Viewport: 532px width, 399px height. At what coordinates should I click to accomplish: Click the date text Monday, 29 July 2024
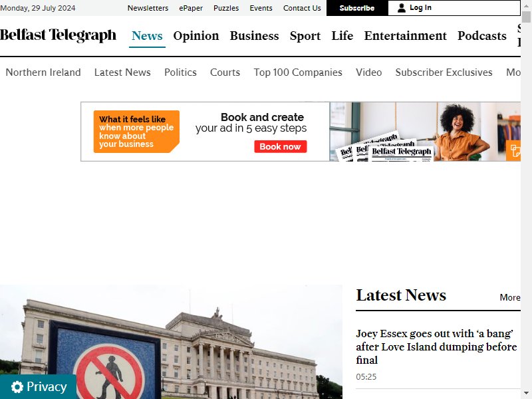(38, 8)
